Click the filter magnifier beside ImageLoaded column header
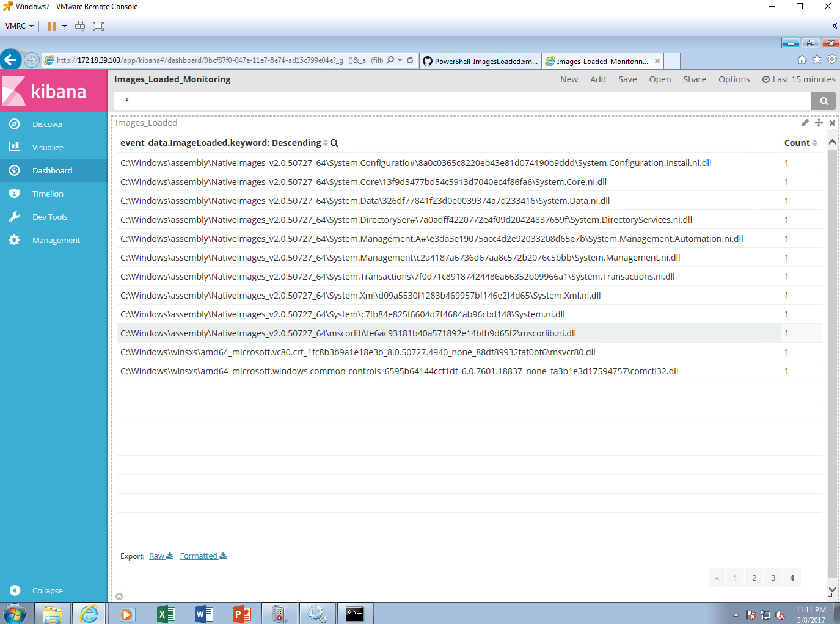840x624 pixels. pos(334,143)
